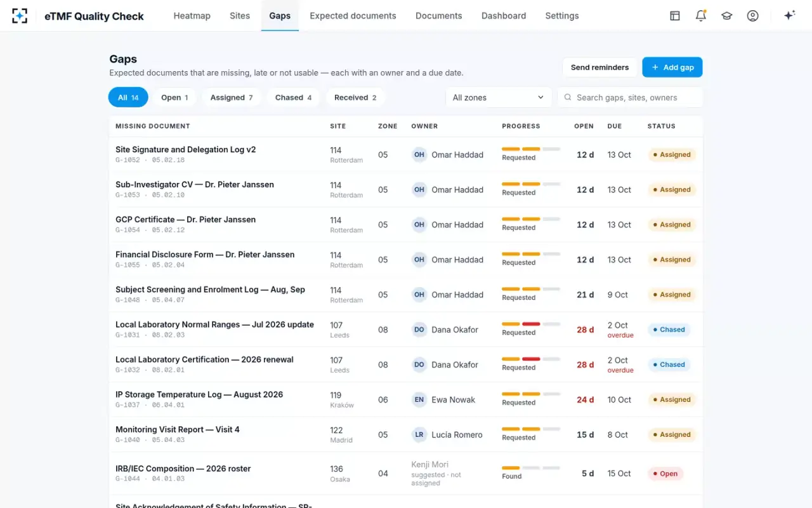Click DO avatar in Local Laboratory Certification row
The image size is (812, 508).
[419, 365]
